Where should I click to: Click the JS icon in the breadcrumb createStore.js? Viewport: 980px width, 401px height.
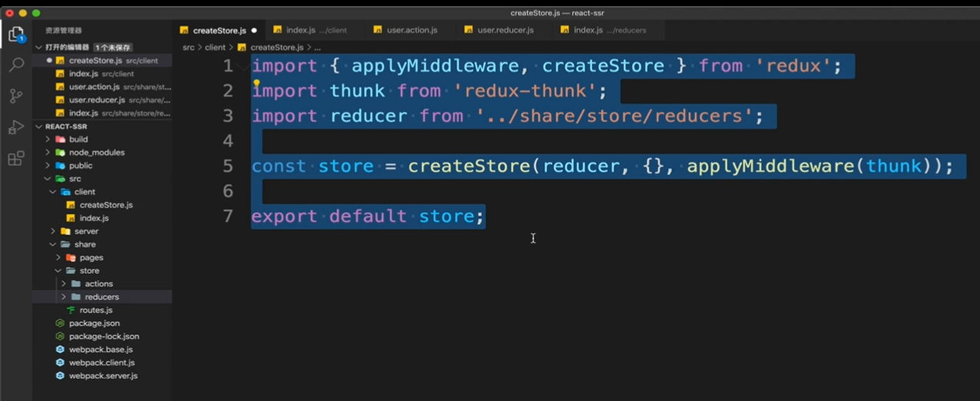[243, 47]
